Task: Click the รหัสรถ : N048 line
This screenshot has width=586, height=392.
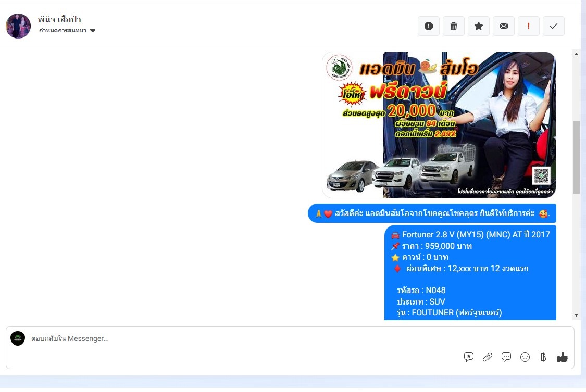Action: [421, 290]
